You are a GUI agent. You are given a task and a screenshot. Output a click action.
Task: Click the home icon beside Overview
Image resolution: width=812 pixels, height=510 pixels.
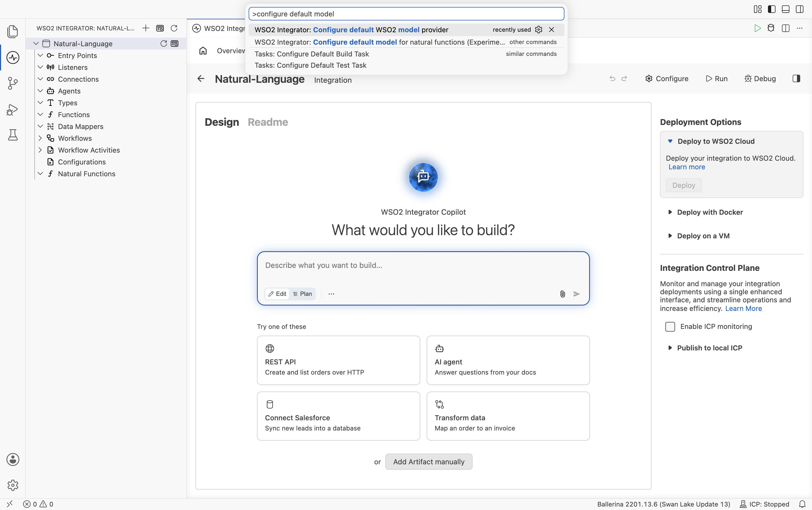[203, 51]
